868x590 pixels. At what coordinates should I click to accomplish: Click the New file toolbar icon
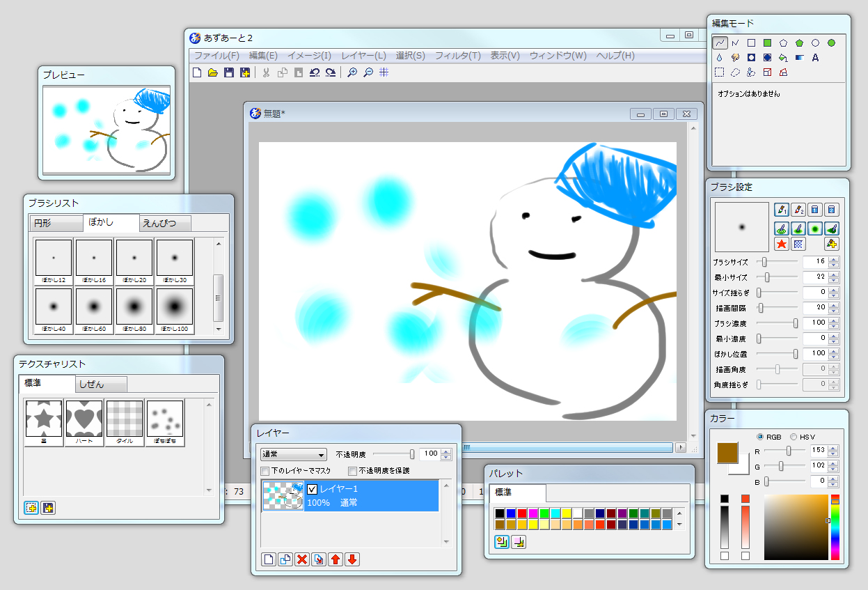tap(197, 72)
